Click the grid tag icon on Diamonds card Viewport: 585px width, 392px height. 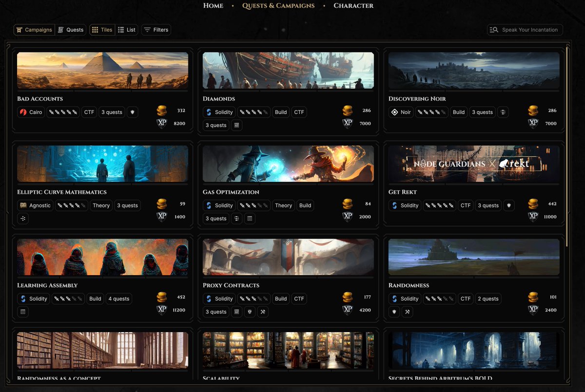[x=236, y=125]
